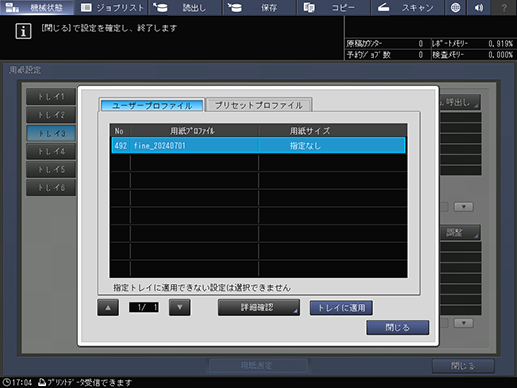Click the globe network icon
The image size is (517, 388).
pyautogui.click(x=455, y=7)
